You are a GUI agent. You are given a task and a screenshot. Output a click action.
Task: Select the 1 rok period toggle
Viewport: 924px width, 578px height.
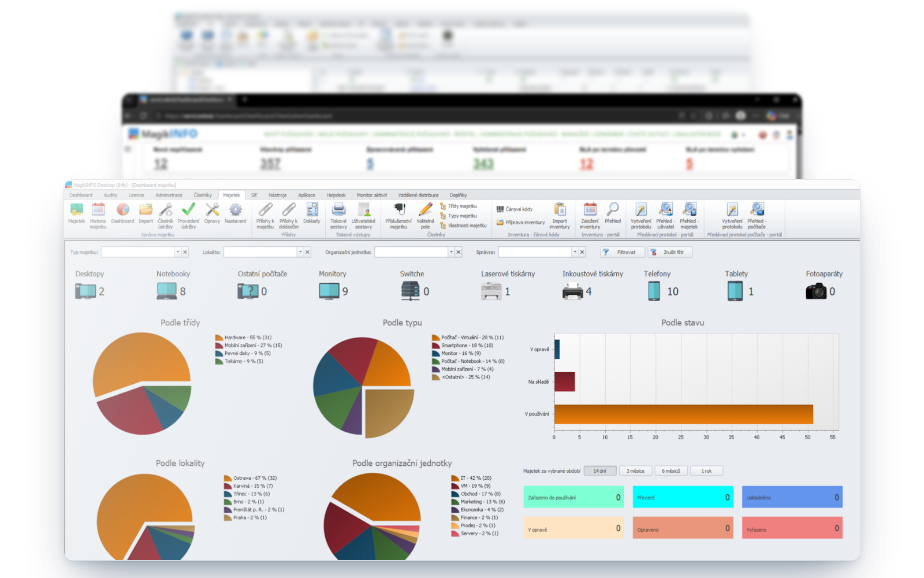coord(707,471)
